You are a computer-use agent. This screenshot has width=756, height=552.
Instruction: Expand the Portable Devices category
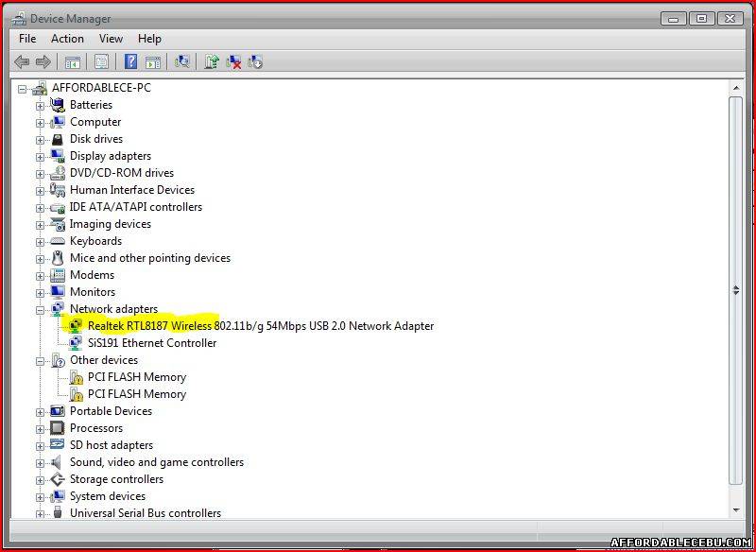point(40,412)
